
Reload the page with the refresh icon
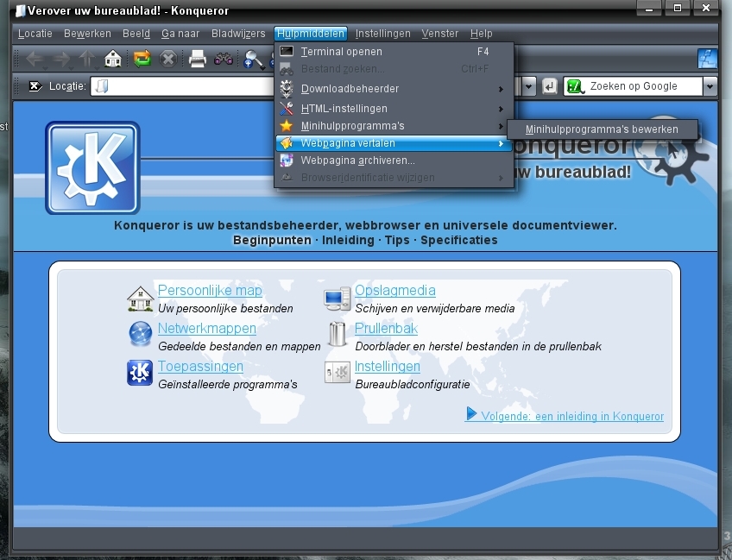point(142,59)
